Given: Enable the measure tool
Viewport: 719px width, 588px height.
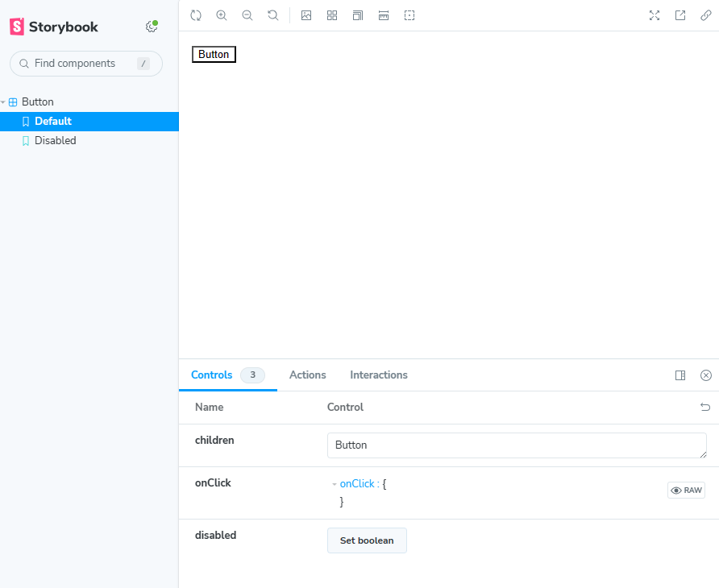Looking at the screenshot, I should pyautogui.click(x=384, y=15).
